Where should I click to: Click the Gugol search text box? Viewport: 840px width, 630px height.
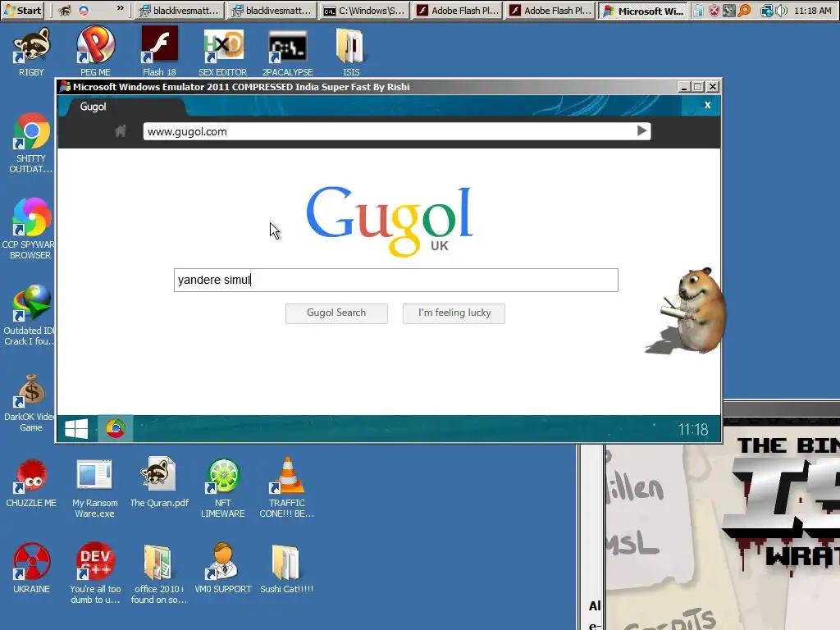[x=396, y=281]
